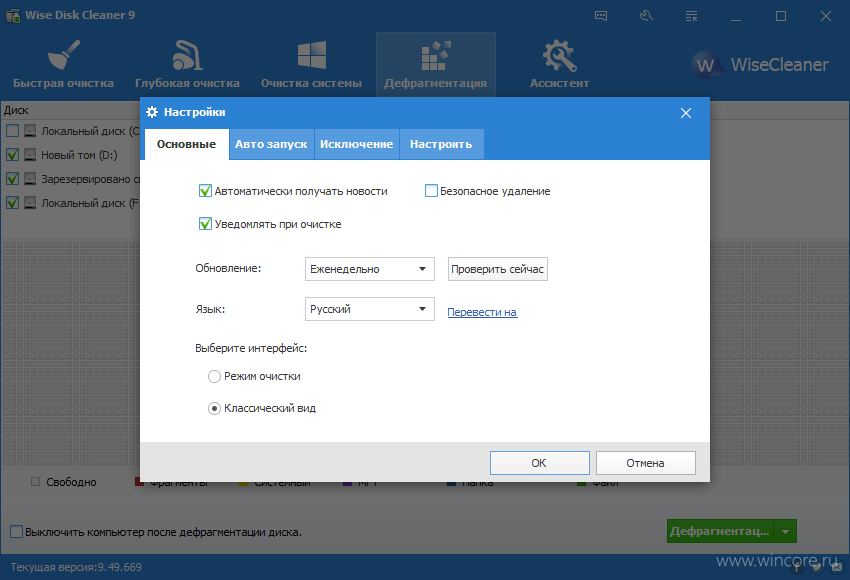
Task: Maximize the Wise Disk Cleaner window
Action: pyautogui.click(x=781, y=16)
